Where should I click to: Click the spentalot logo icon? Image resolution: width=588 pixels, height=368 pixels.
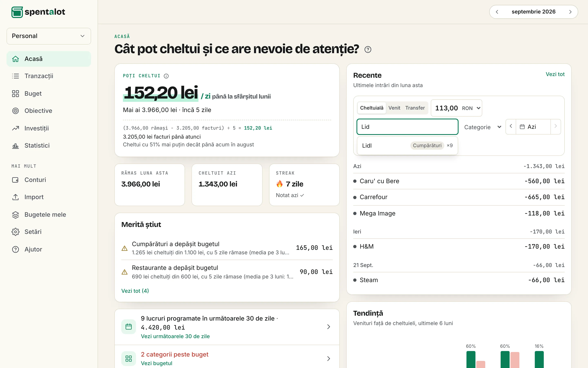click(17, 12)
